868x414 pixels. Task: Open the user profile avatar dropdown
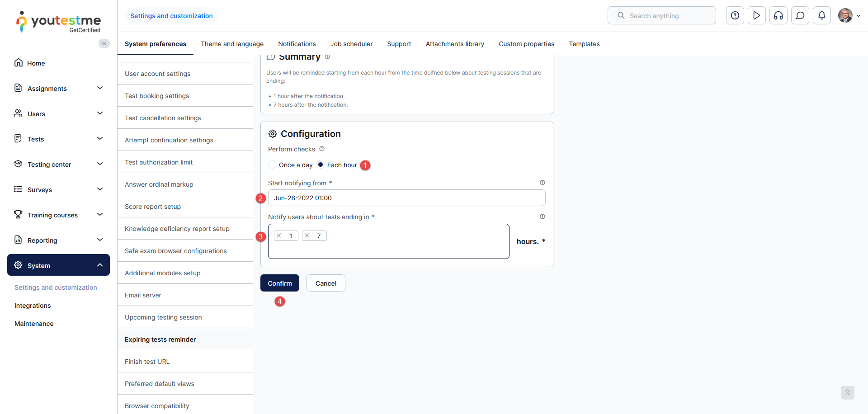[x=849, y=16]
